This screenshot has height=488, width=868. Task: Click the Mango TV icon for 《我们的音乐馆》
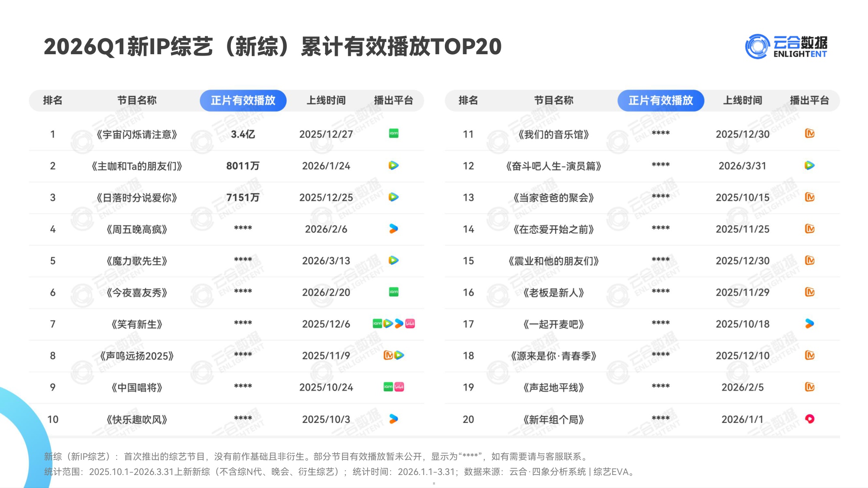(810, 134)
